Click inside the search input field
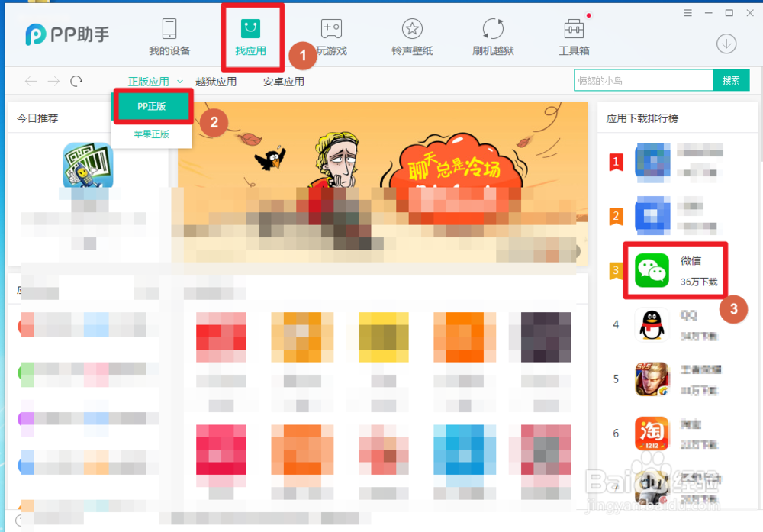The image size is (763, 532). (x=643, y=79)
